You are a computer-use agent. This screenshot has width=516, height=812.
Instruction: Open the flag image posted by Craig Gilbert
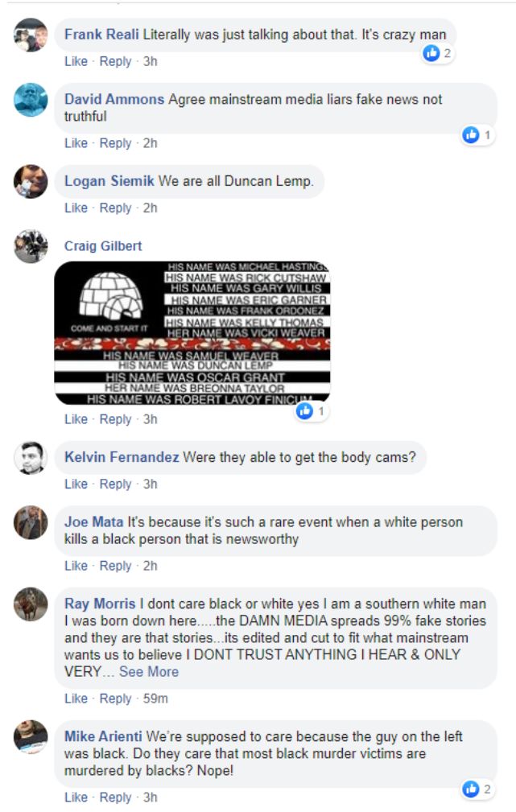coord(192,333)
